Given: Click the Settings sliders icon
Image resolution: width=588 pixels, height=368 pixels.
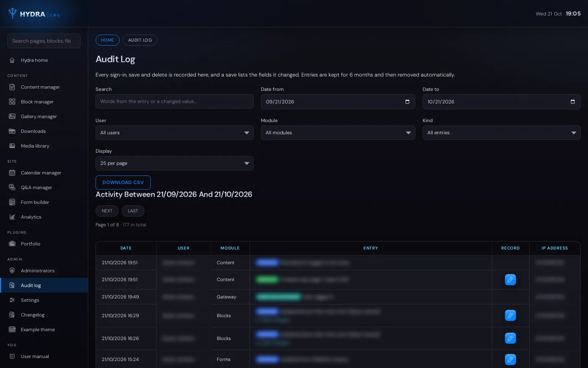Looking at the screenshot, I should pyautogui.click(x=12, y=300).
